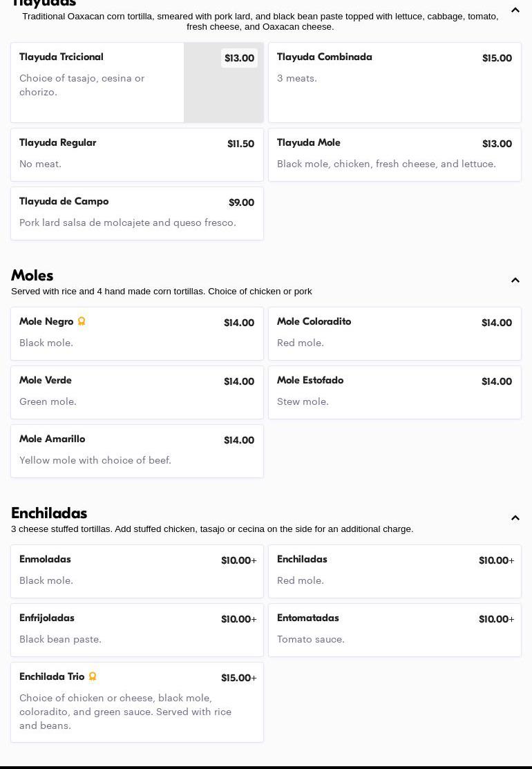532x769 pixels.
Task: Open the Tlayuda Combinada item
Action: click(395, 82)
